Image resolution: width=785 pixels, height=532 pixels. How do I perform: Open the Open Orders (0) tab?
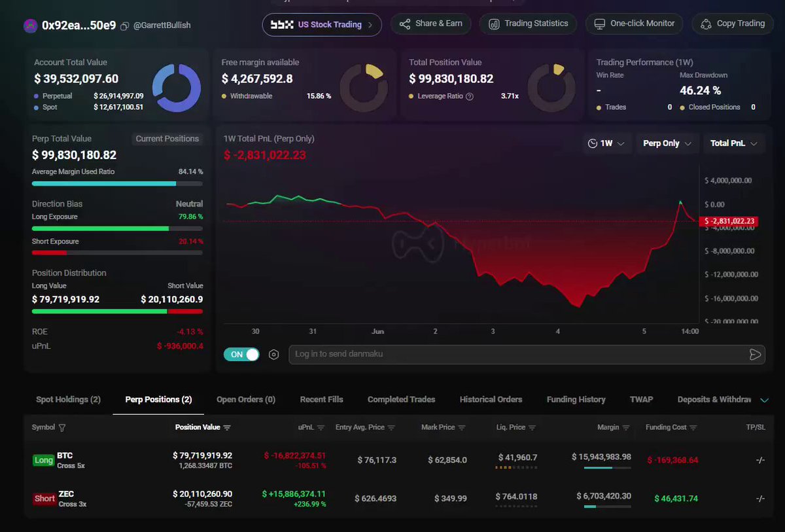(x=246, y=399)
